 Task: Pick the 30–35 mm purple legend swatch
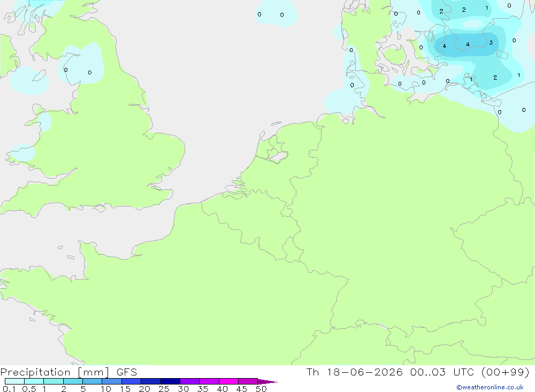point(190,381)
